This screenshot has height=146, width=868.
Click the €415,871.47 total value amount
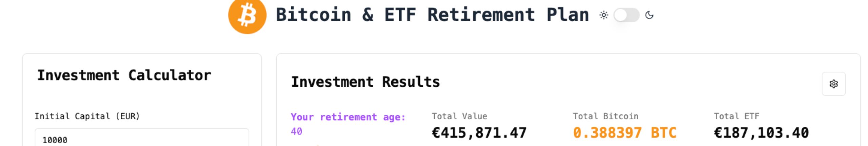[x=479, y=133]
